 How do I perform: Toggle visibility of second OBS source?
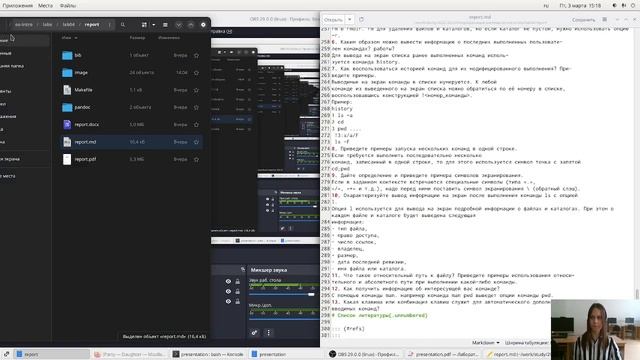pyautogui.click(x=228, y=291)
